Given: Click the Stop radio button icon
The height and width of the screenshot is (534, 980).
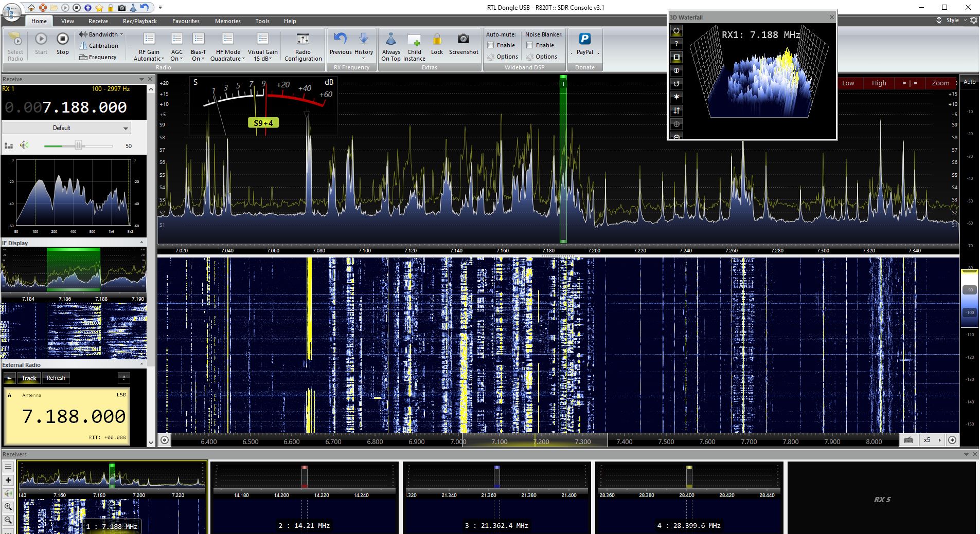Looking at the screenshot, I should [62, 40].
